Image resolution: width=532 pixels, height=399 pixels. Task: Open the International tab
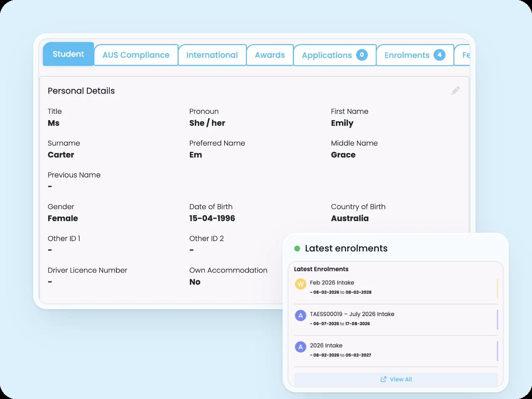[212, 55]
